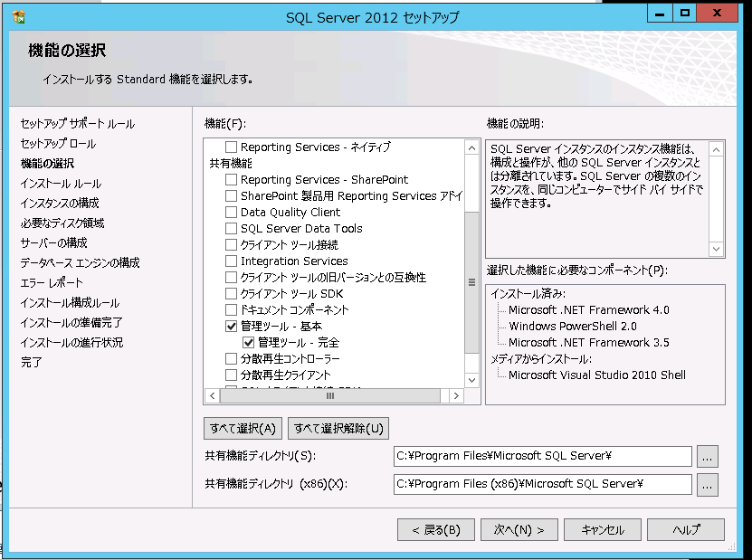Click feature list horizontal scroll right arrow
752x560 pixels.
[x=456, y=395]
